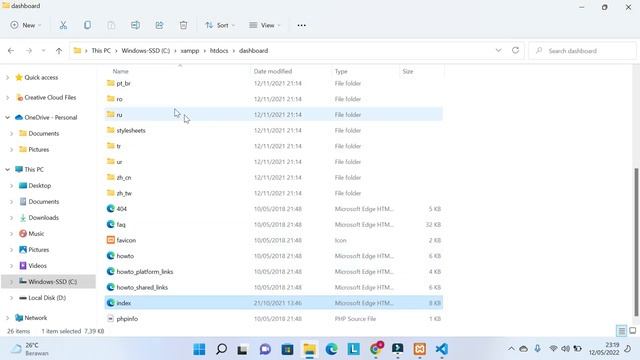Go back with the left arrow
This screenshot has width=640, height=360.
(x=11, y=51)
